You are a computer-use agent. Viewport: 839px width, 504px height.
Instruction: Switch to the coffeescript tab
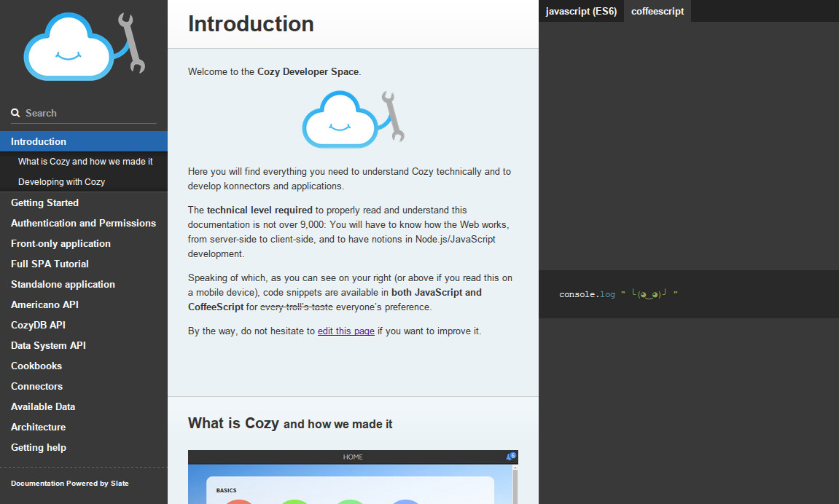pyautogui.click(x=657, y=11)
